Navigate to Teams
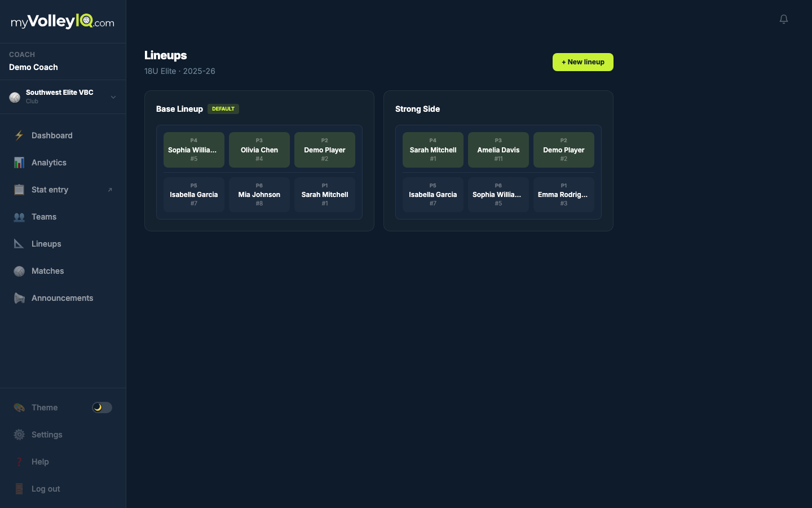 click(44, 217)
